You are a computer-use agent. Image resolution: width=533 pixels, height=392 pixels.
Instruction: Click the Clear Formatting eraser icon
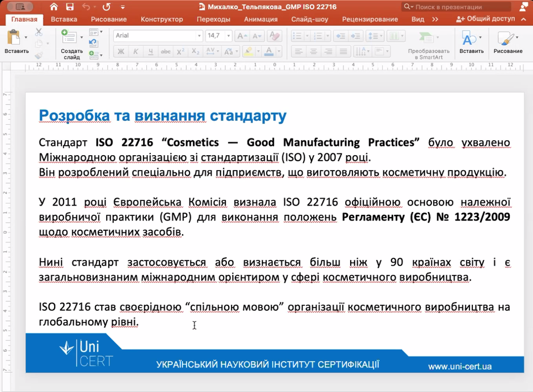click(276, 36)
